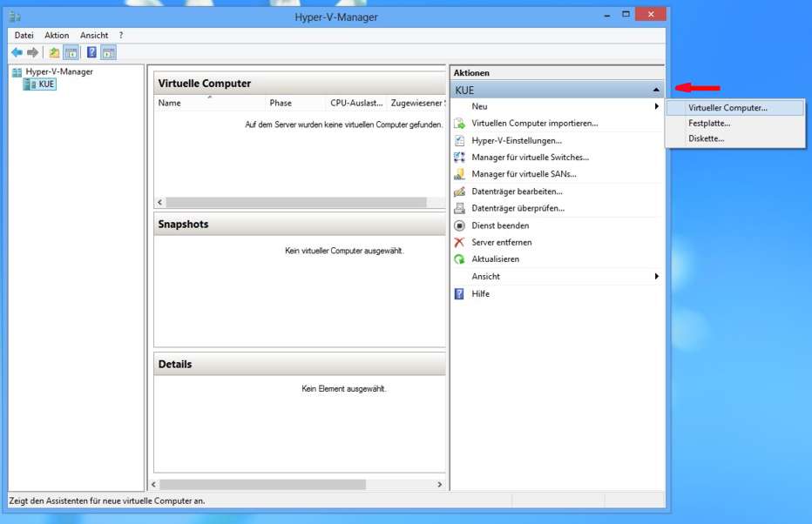
Task: Open the blue Help toolbar icon
Action: [91, 52]
